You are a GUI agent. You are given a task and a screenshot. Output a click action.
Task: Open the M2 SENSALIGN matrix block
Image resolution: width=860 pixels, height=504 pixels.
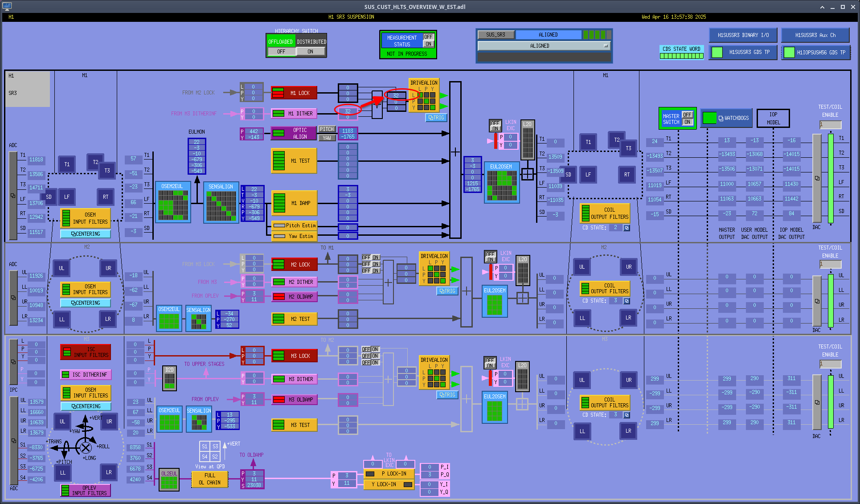pos(198,318)
